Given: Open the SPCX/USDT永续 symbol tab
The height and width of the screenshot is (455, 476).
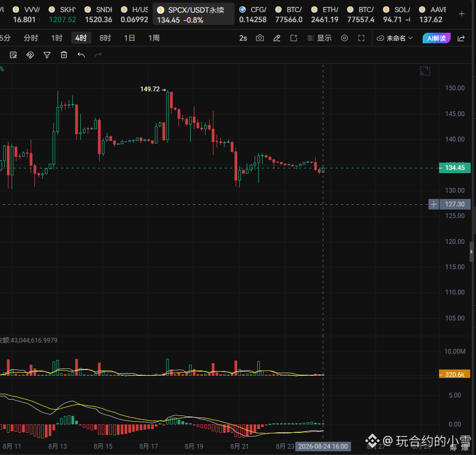Looking at the screenshot, I should 193,14.
